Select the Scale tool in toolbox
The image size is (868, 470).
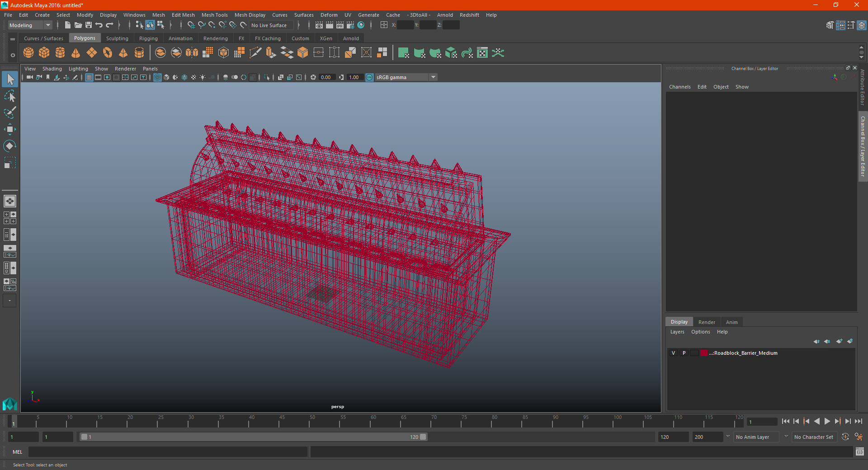9,163
